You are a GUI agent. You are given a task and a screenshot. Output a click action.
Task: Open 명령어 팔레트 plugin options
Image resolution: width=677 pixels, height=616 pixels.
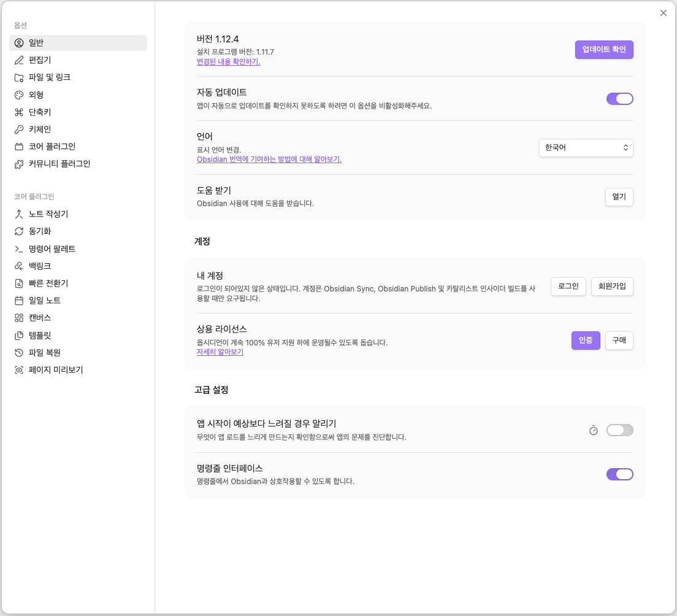coord(78,249)
